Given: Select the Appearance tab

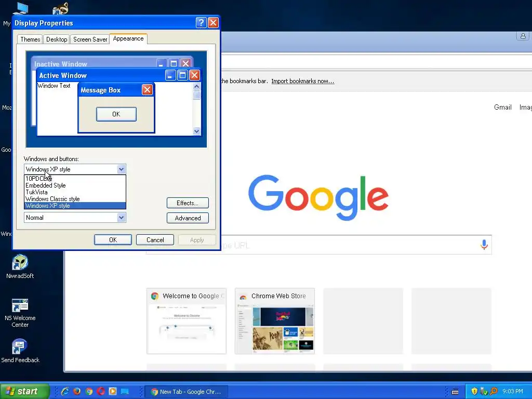Looking at the screenshot, I should [x=128, y=38].
